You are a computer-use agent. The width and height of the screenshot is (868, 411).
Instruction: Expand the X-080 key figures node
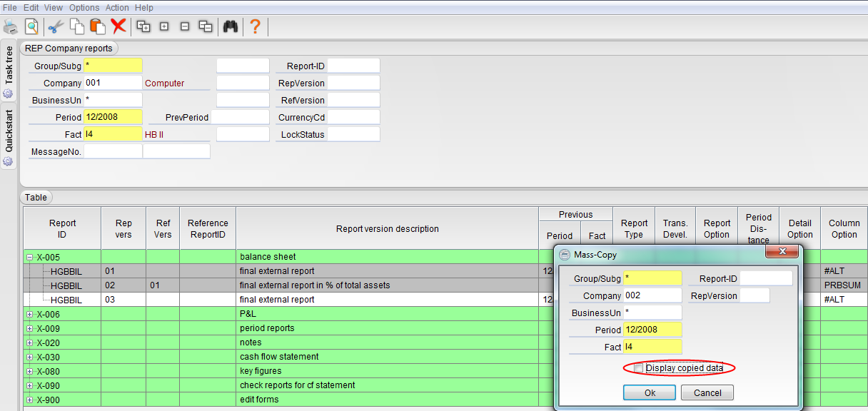tap(30, 371)
